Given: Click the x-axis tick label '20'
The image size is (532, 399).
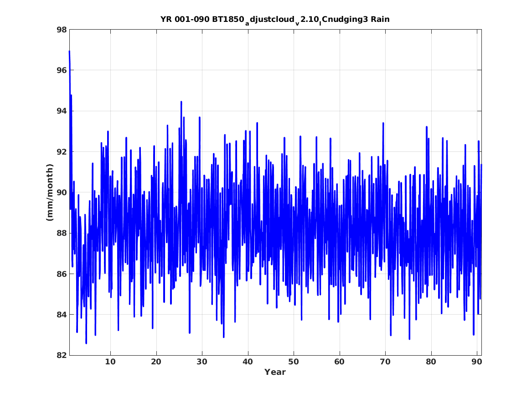Looking at the screenshot, I should coord(156,362).
